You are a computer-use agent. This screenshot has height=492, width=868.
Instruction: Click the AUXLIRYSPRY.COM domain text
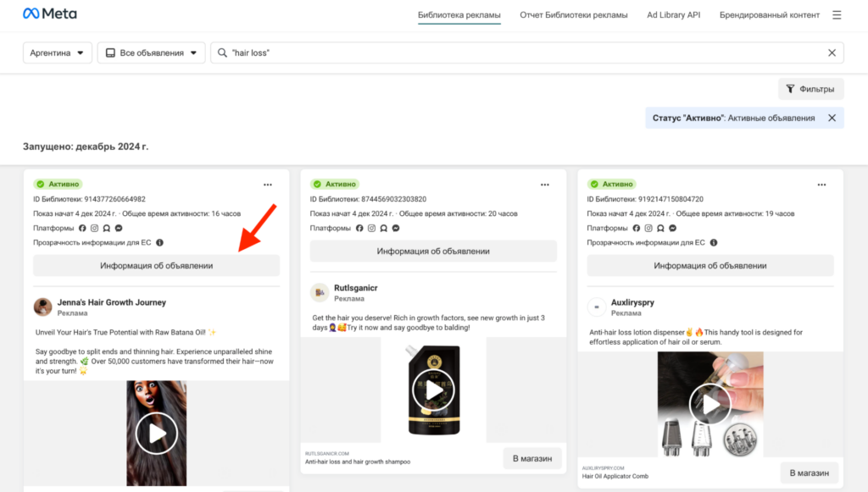(603, 467)
